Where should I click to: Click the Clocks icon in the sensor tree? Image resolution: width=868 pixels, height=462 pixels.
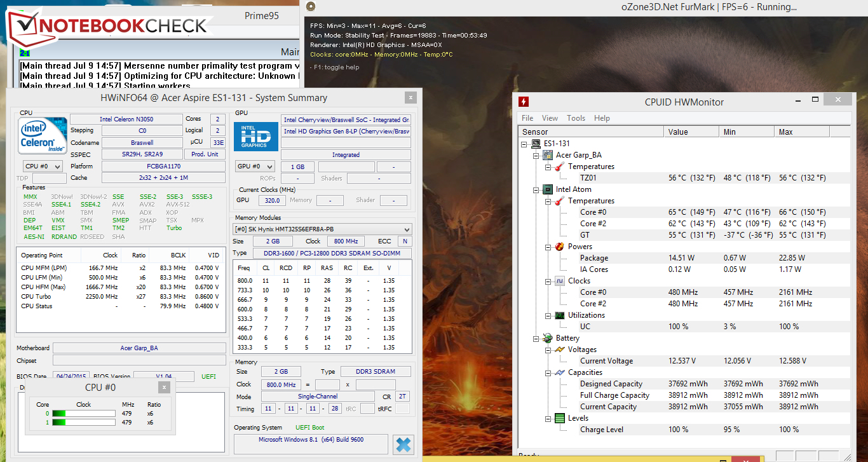click(559, 281)
